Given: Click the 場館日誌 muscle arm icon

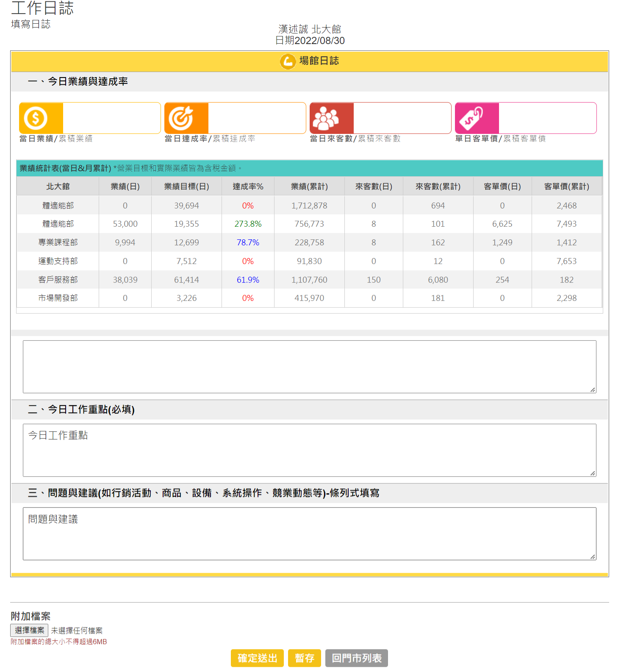Looking at the screenshot, I should click(x=288, y=61).
